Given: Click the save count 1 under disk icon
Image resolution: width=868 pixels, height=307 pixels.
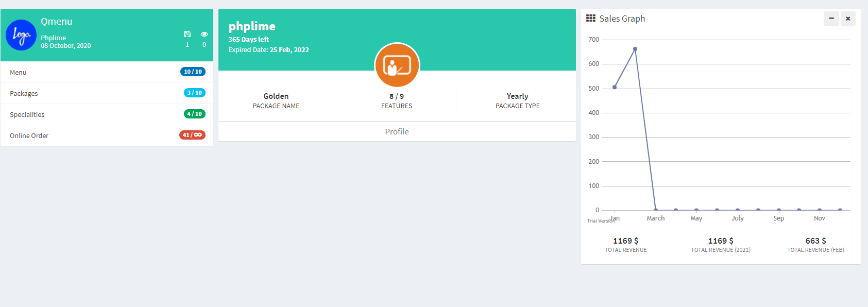Looking at the screenshot, I should (x=187, y=45).
